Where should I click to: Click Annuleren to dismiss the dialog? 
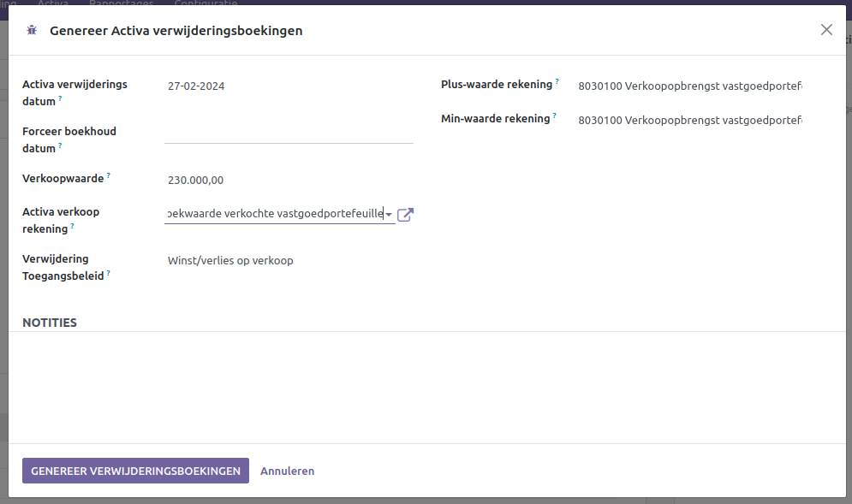287,471
